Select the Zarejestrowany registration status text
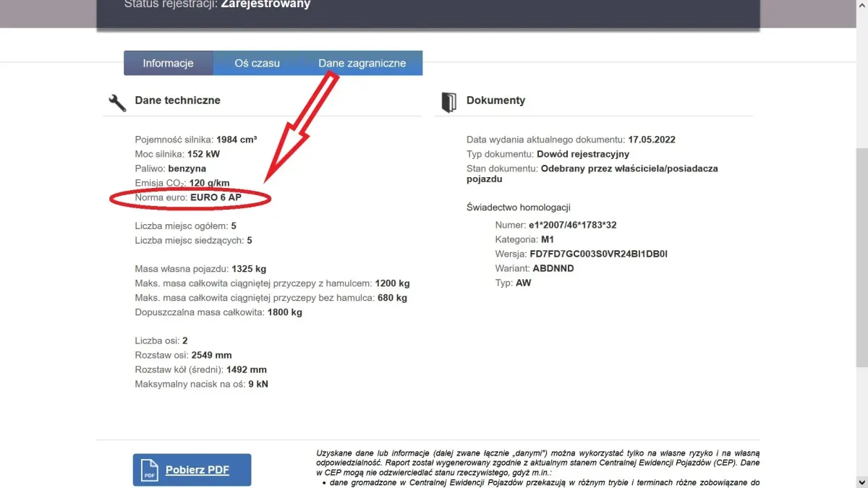This screenshot has height=488, width=868. pyautogui.click(x=265, y=4)
